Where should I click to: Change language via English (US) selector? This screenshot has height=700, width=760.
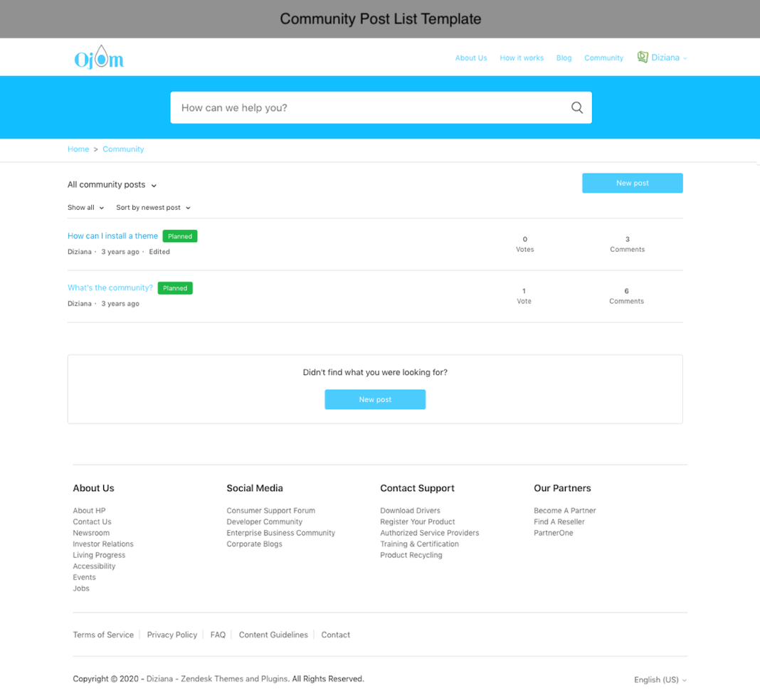pyautogui.click(x=660, y=680)
